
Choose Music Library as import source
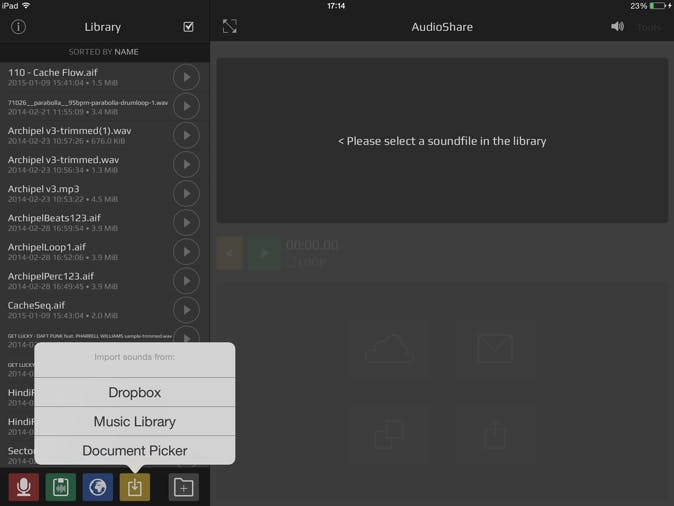135,421
